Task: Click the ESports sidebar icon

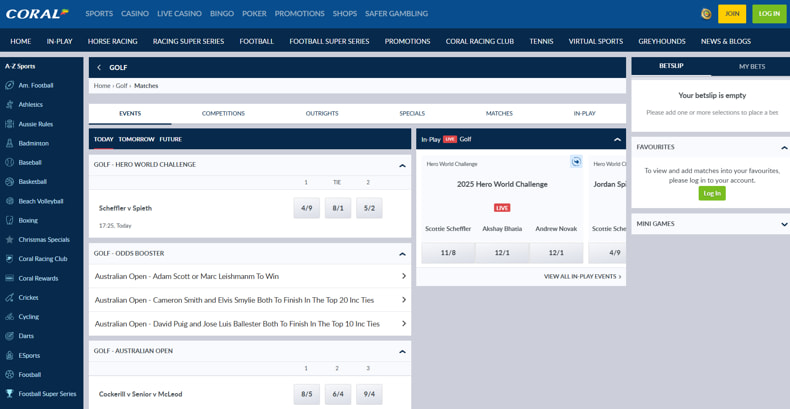Action: 9,356
